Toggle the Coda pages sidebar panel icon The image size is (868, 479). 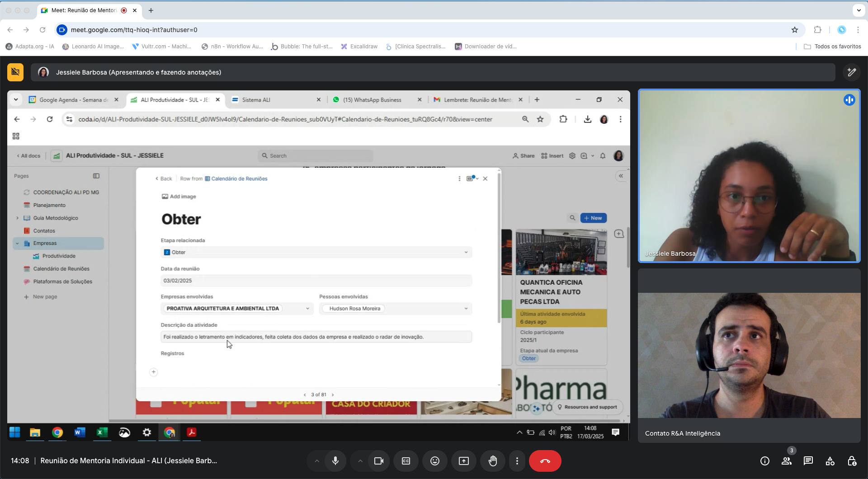96,176
